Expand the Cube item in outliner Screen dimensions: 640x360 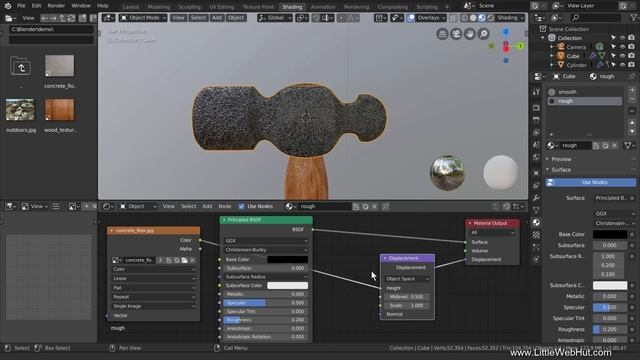pyautogui.click(x=552, y=56)
